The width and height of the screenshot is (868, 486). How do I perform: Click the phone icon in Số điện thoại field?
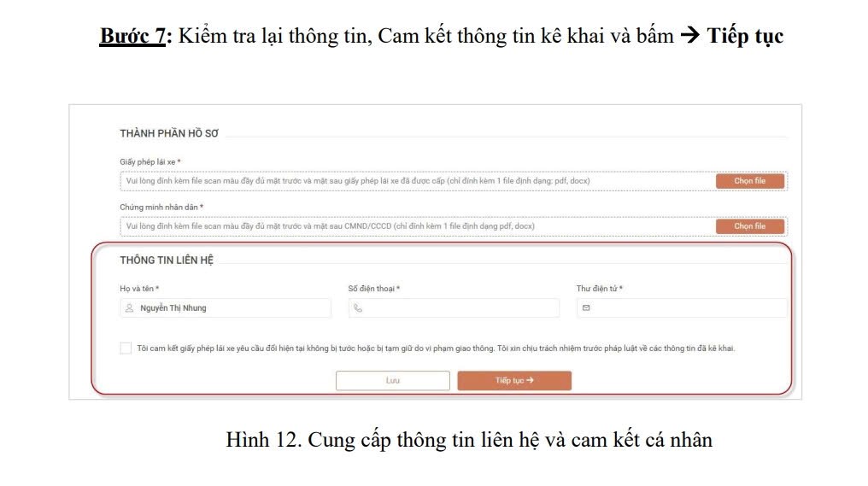(358, 307)
